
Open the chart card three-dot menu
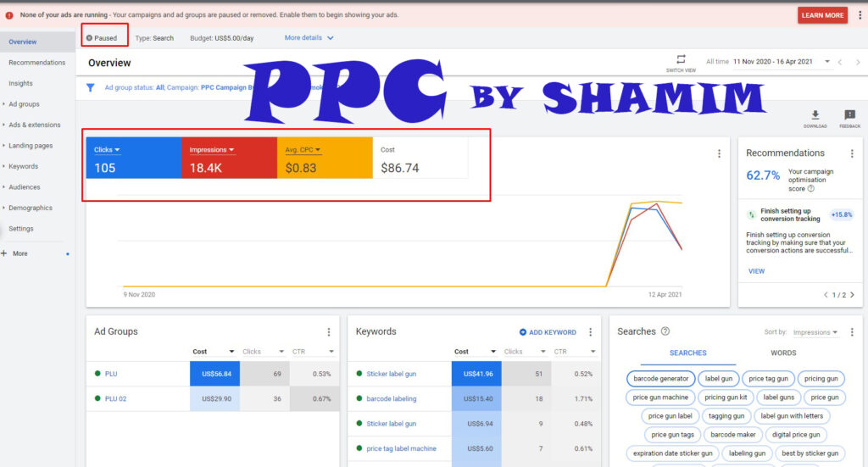(x=719, y=153)
